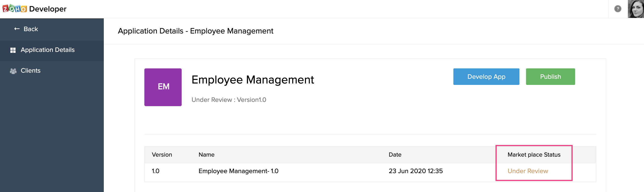This screenshot has height=192, width=644.
Task: Click the Zoho logo in header
Action: 14,9
